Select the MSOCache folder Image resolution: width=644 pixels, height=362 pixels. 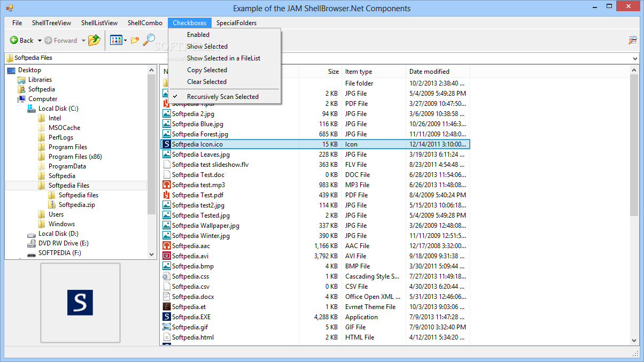[x=64, y=128]
